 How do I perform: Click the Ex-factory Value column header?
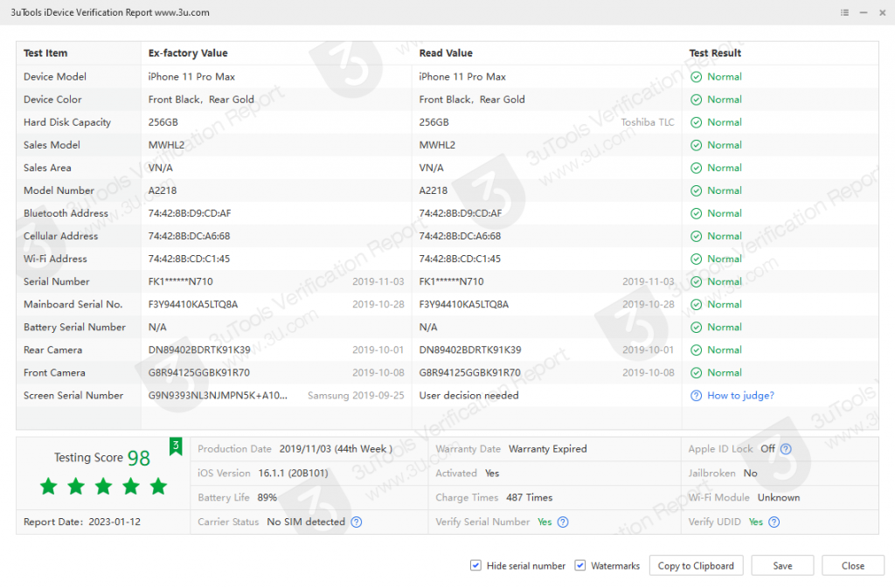pos(188,53)
